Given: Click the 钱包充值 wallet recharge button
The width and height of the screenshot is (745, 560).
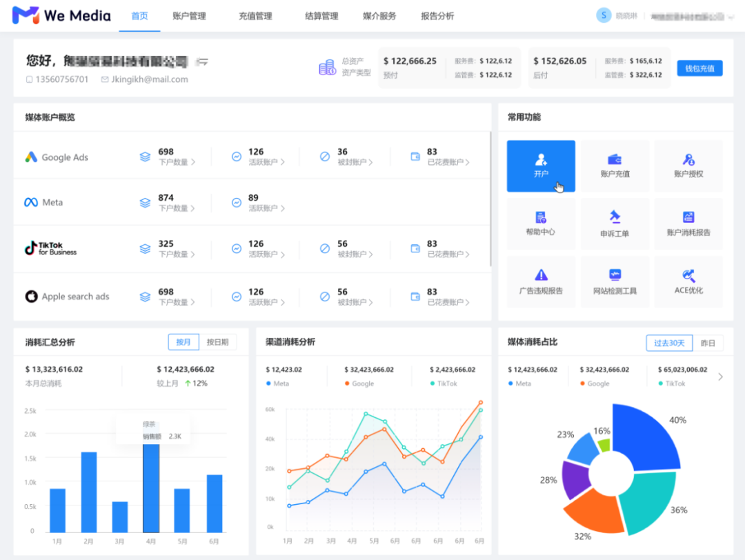Looking at the screenshot, I should point(699,68).
